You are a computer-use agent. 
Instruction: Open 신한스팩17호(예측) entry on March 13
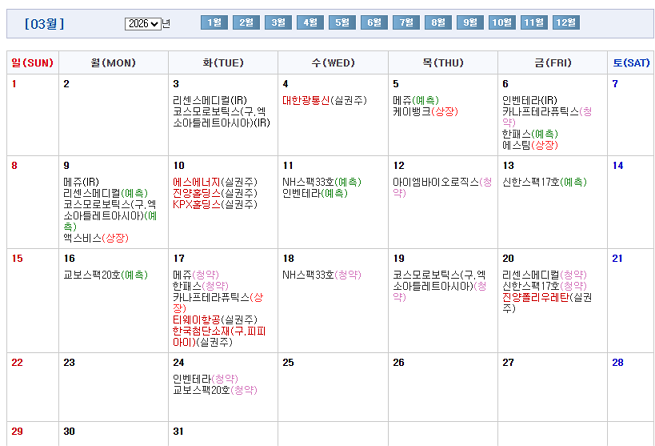pyautogui.click(x=544, y=182)
